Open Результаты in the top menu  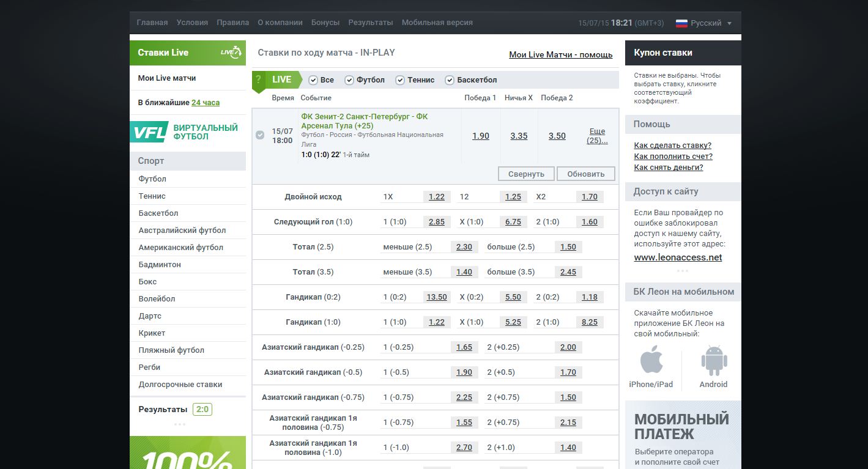(x=371, y=23)
